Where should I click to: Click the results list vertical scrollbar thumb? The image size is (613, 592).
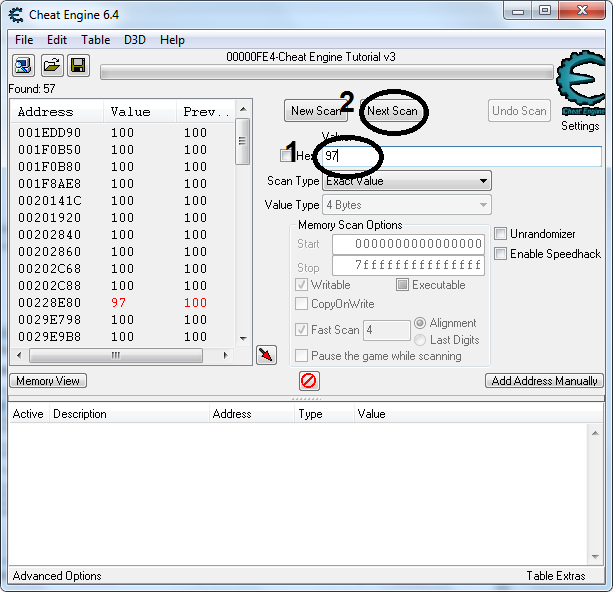243,141
